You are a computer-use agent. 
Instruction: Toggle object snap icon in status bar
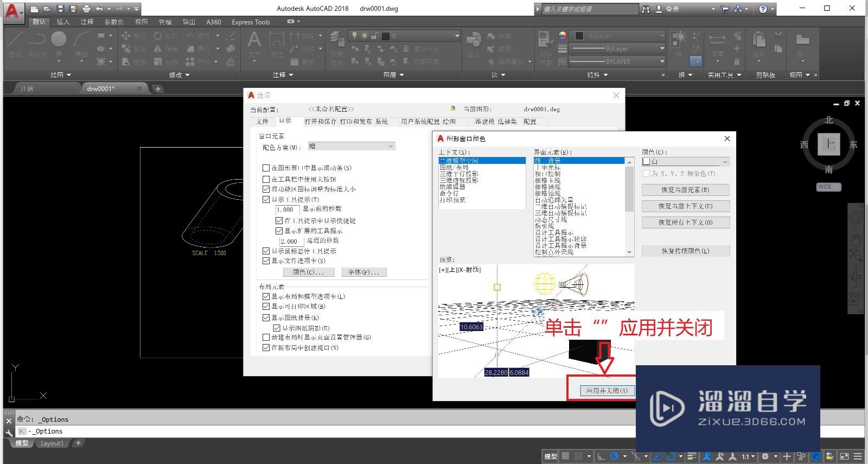(671, 456)
